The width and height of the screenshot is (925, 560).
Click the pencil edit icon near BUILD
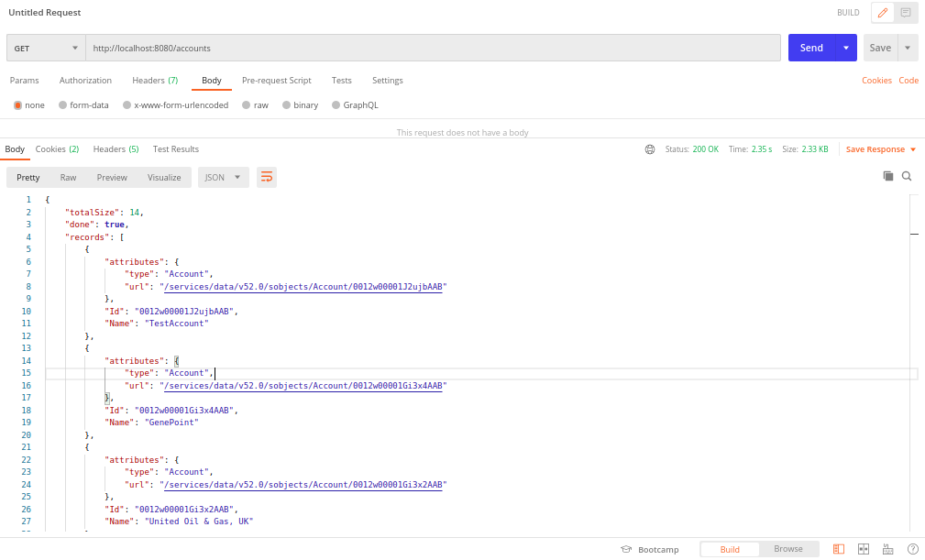[x=883, y=13]
